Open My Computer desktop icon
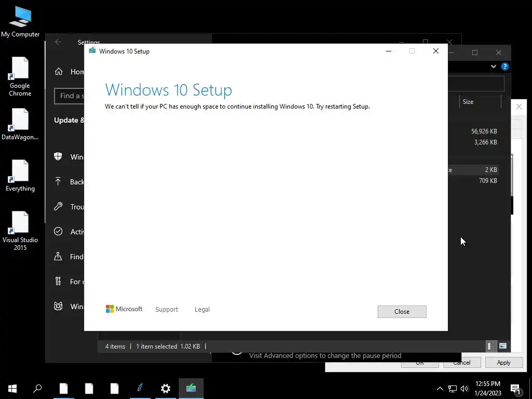 20,21
